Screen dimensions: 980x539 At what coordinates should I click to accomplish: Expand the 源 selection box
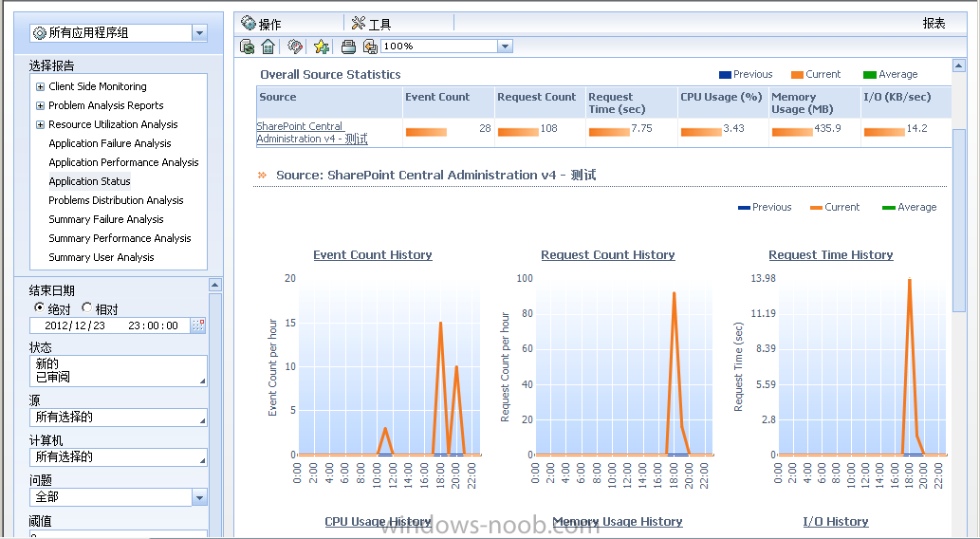202,420
